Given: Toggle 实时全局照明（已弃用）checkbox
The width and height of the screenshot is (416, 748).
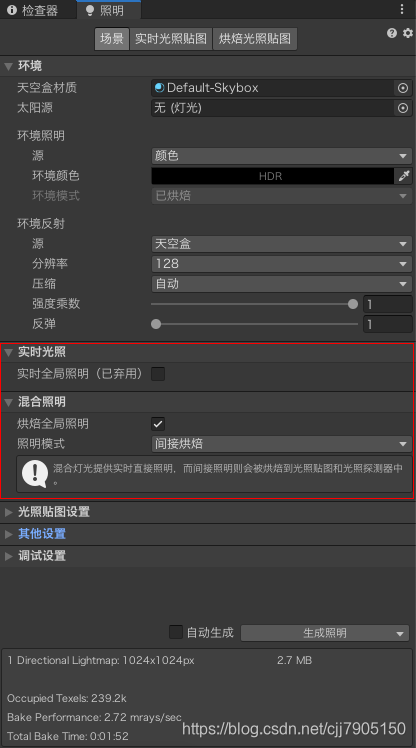Looking at the screenshot, I should click(158, 374).
